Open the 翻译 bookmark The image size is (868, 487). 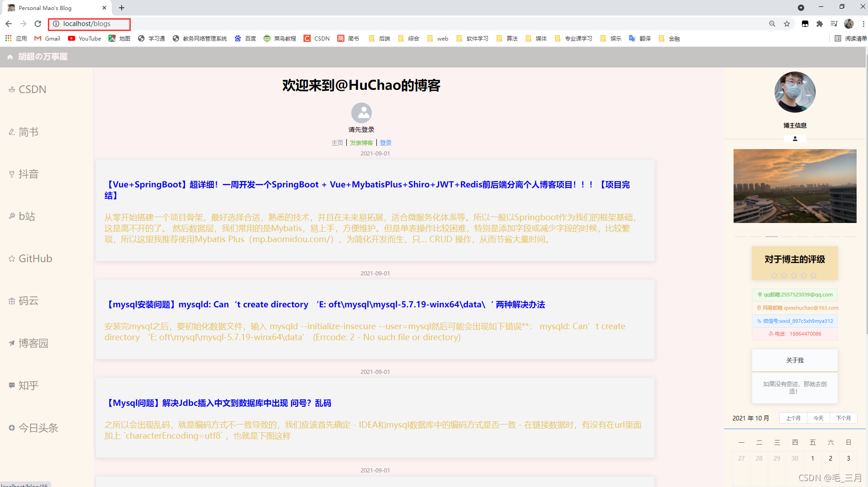pos(640,38)
